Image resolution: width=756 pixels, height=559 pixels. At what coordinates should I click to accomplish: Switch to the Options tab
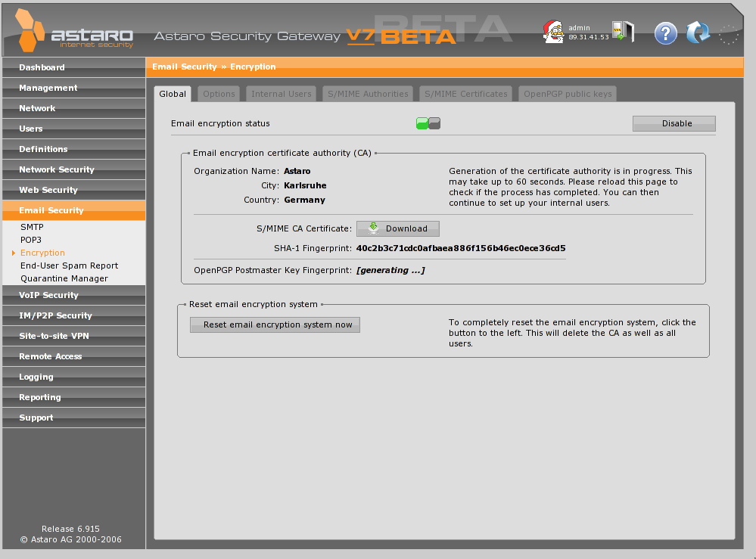pos(219,94)
